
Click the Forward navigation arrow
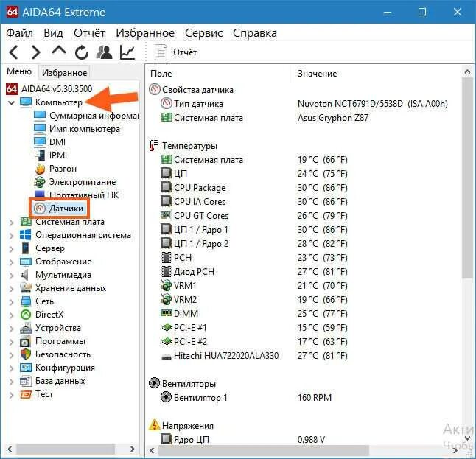tap(36, 52)
